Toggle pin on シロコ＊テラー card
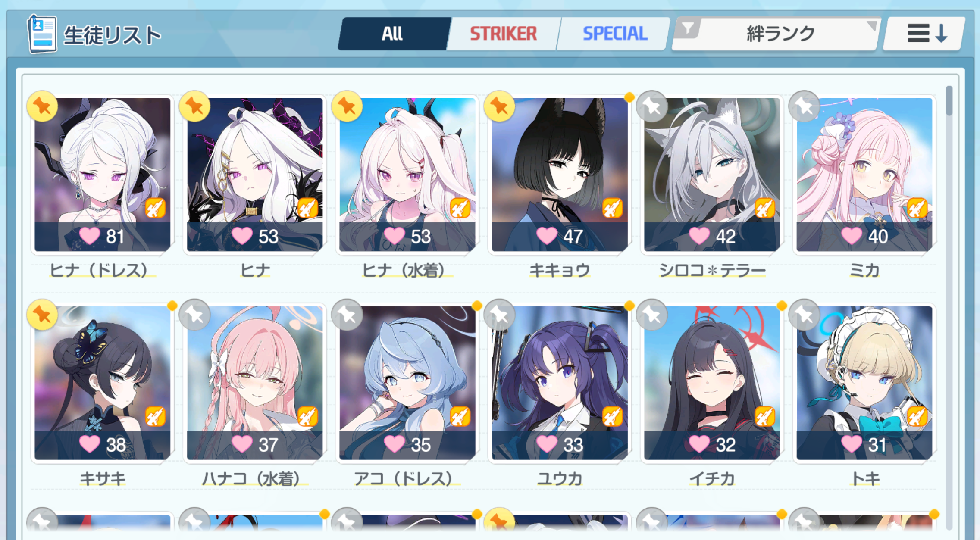 click(652, 106)
